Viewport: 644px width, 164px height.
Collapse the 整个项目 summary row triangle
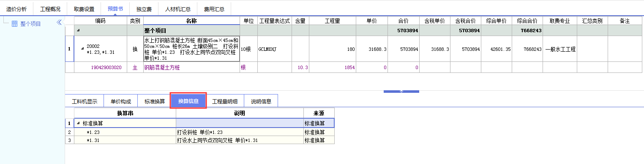pyautogui.click(x=78, y=31)
